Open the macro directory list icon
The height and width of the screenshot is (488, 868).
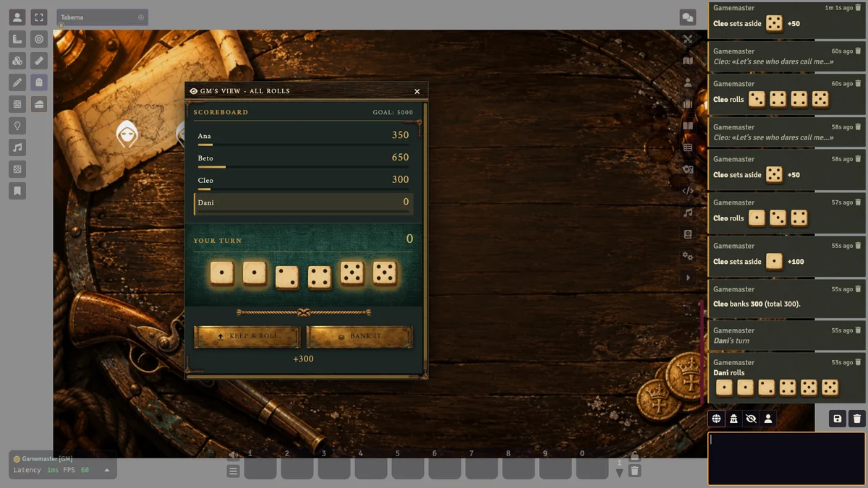coord(234,471)
